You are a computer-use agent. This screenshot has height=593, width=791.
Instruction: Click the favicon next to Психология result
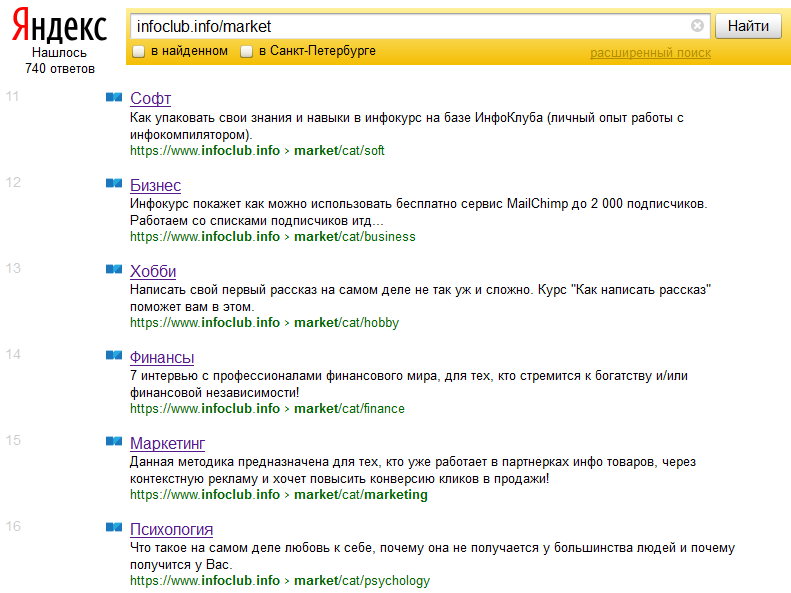click(x=114, y=527)
